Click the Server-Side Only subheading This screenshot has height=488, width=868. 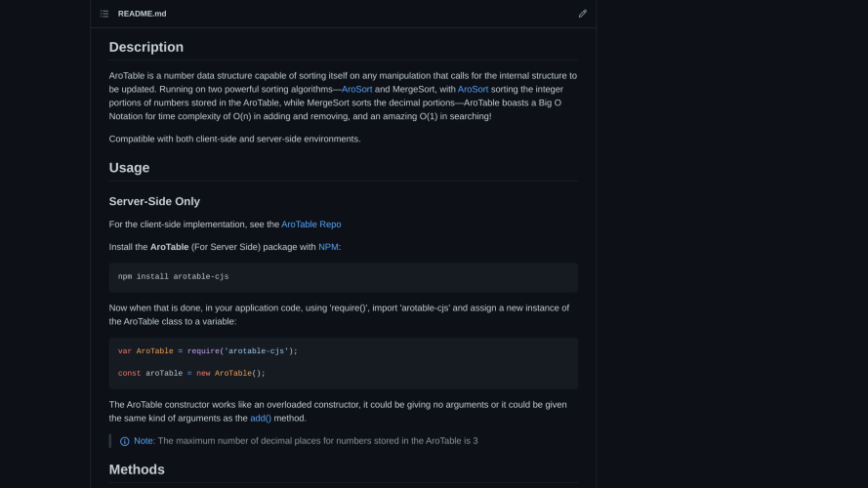(154, 201)
